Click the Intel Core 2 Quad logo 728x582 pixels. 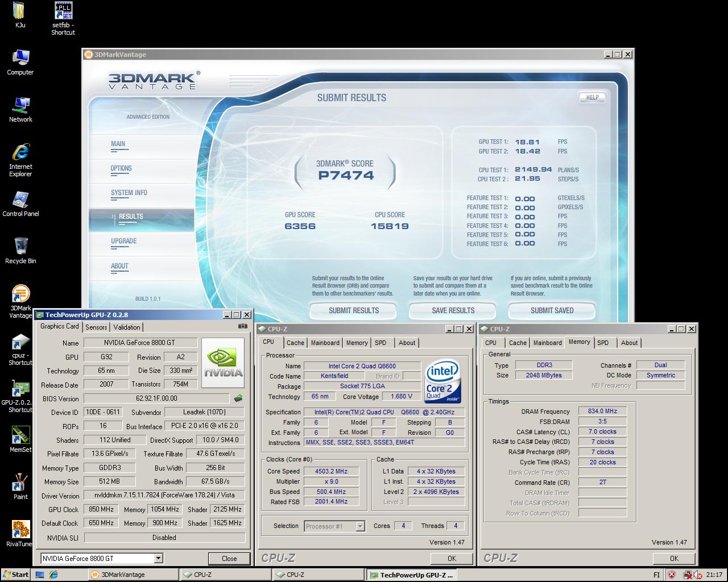pos(442,380)
